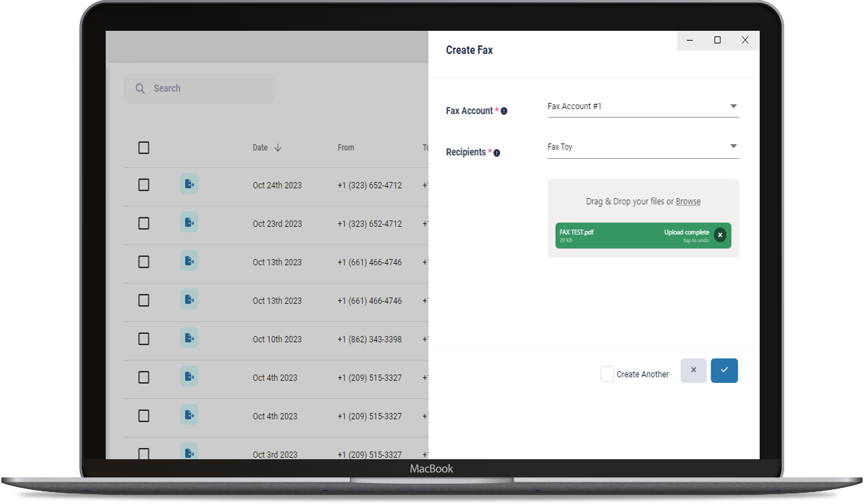Screen dimensions: 864x504
Task: Check the first Oct 13th 2023 row checkbox
Action: point(144,262)
